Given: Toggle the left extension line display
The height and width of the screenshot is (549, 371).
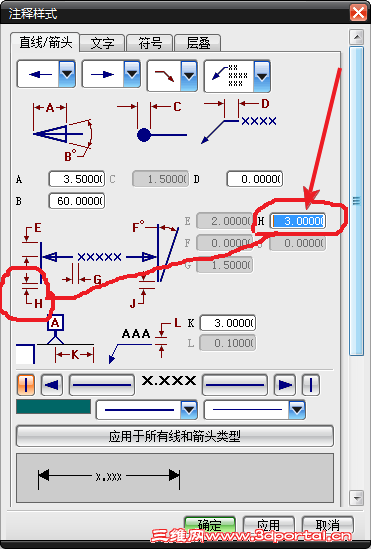Looking at the screenshot, I should pos(26,385).
